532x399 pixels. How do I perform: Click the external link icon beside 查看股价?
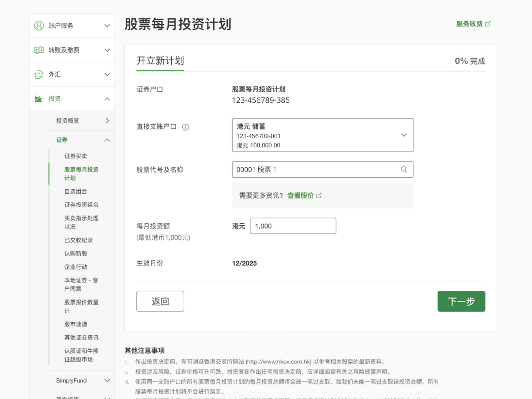point(319,196)
